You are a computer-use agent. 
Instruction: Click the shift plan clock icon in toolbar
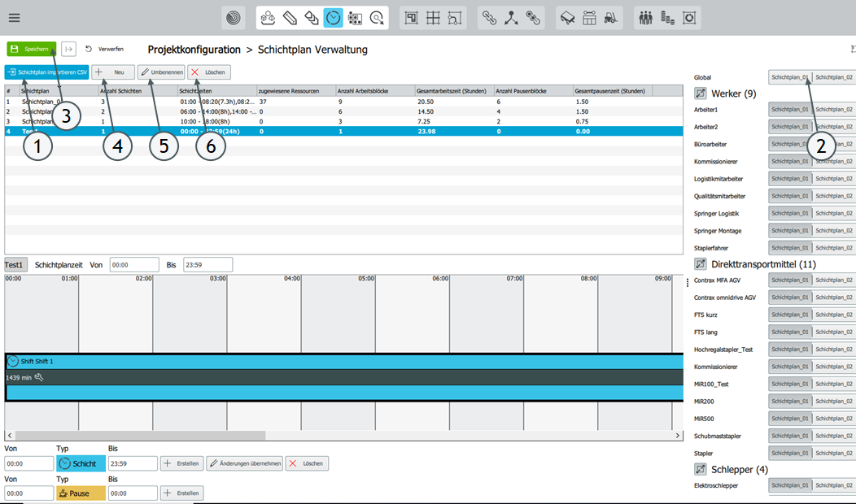pyautogui.click(x=333, y=17)
